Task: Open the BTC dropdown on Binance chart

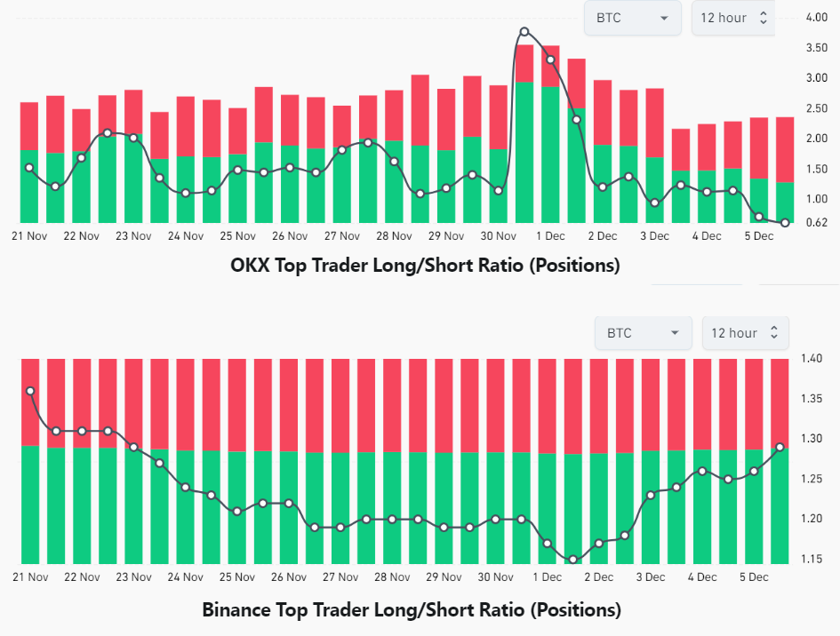Action: [x=644, y=333]
